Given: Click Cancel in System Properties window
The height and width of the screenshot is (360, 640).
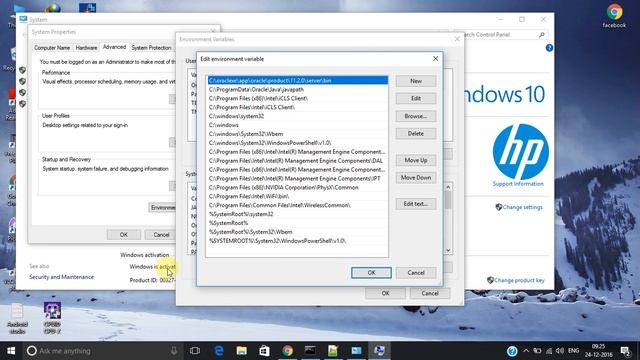Looking at the screenshot, I should tap(161, 235).
